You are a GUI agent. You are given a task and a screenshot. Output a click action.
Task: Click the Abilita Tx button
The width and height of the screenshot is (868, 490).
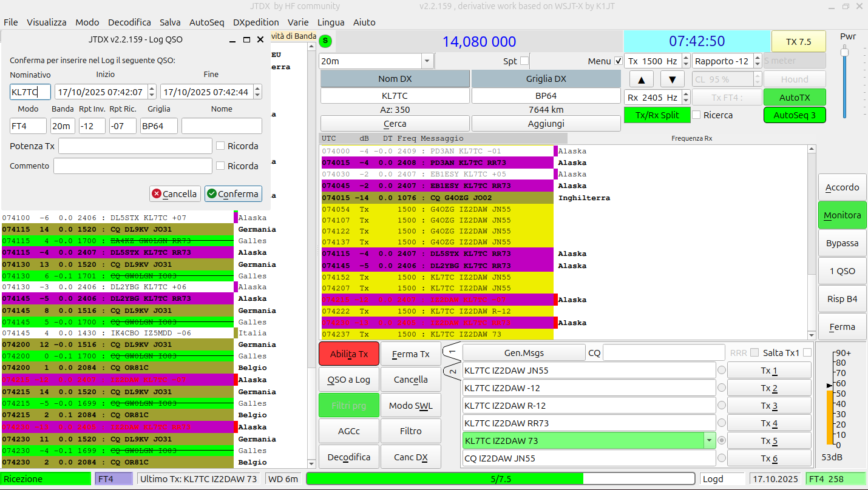tap(349, 354)
